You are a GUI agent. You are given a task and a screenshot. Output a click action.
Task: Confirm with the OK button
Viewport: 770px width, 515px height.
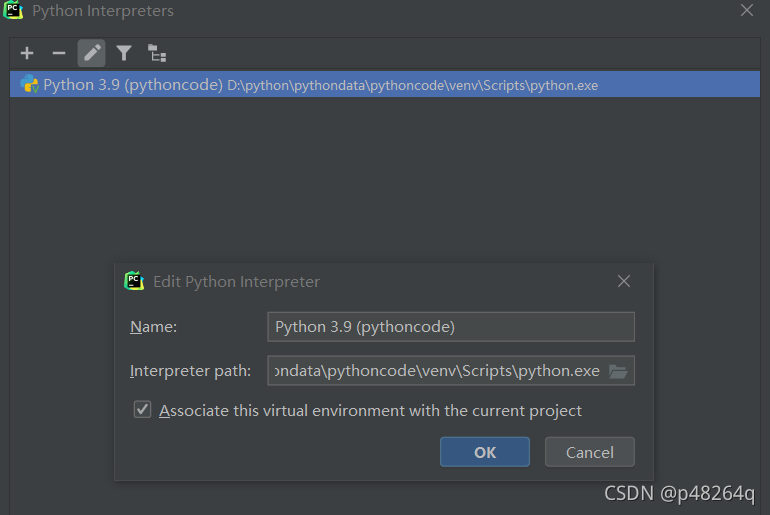(485, 452)
